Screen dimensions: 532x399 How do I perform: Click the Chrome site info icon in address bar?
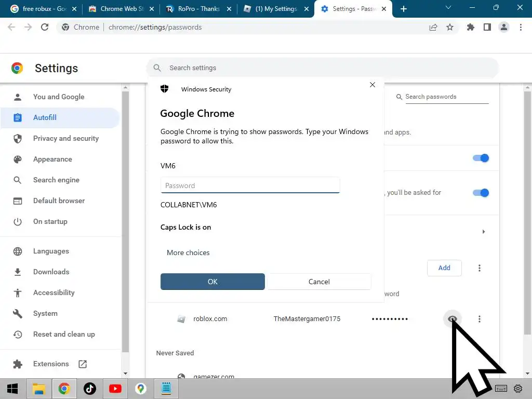click(x=65, y=27)
